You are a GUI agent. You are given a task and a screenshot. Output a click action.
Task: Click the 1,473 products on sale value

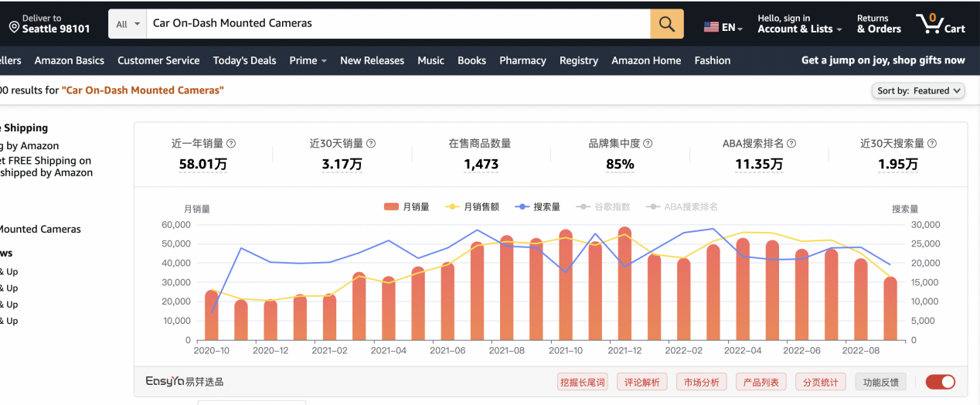pos(481,164)
